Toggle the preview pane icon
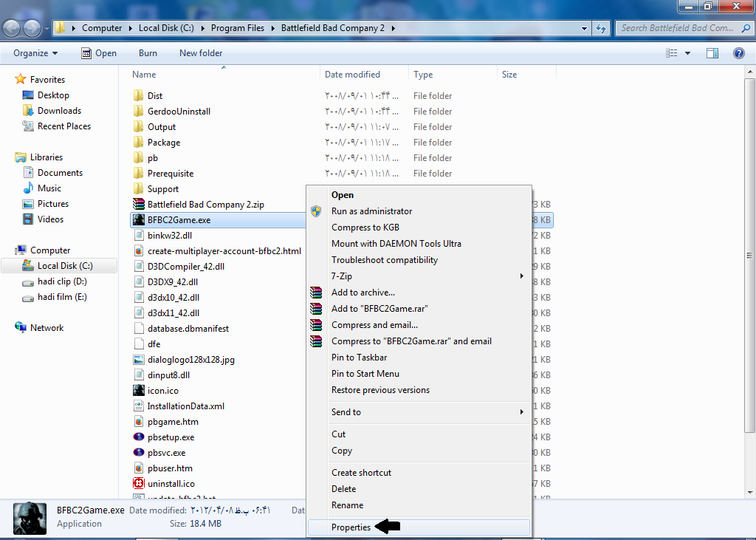Screen dimensions: 756x540 (x=712, y=53)
